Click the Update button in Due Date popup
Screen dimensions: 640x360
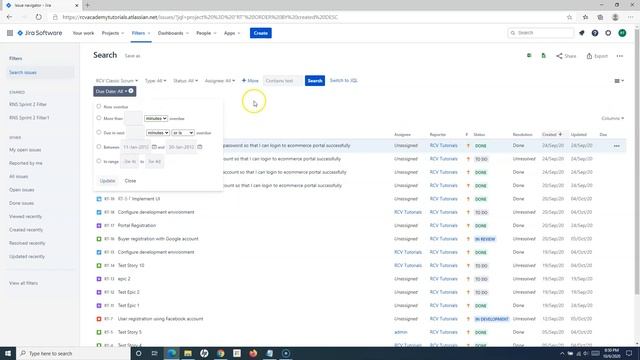coord(107,181)
